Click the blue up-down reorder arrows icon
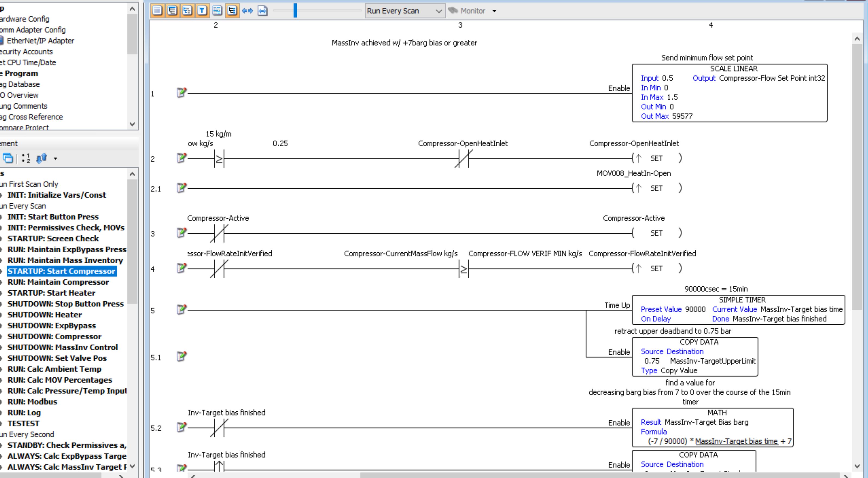The image size is (868, 478). [x=42, y=158]
